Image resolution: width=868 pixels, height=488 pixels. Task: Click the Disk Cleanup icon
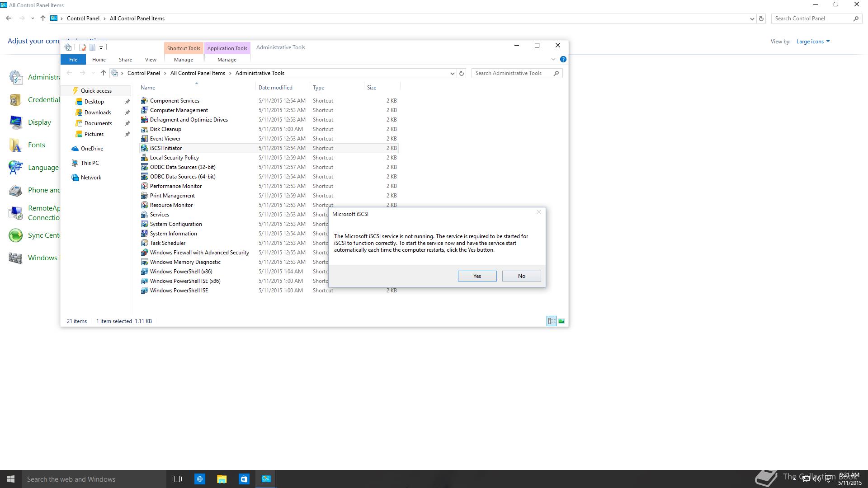[144, 129]
